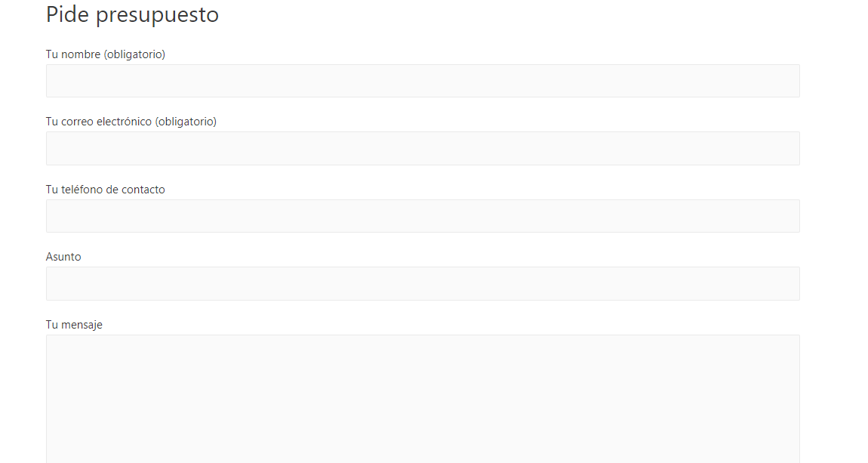Click the word "Pide" in the title
868x463 pixels.
coord(67,14)
